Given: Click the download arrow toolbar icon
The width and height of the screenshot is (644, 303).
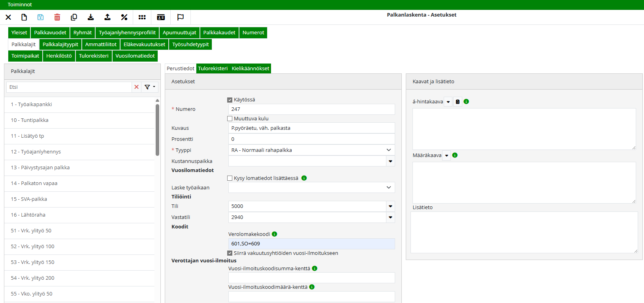Looking at the screenshot, I should tap(90, 17).
